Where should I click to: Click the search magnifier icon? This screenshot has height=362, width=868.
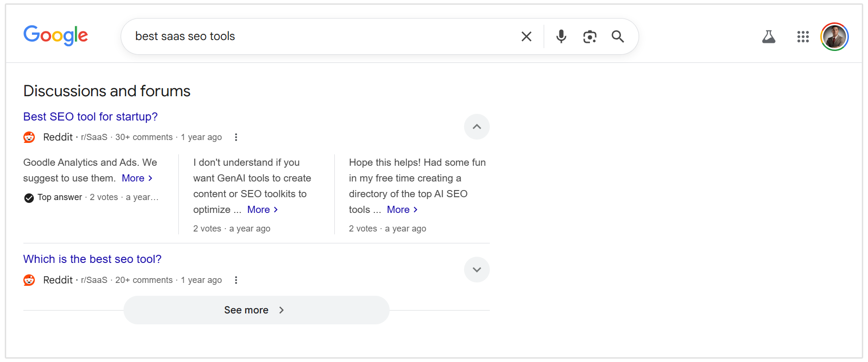click(618, 36)
